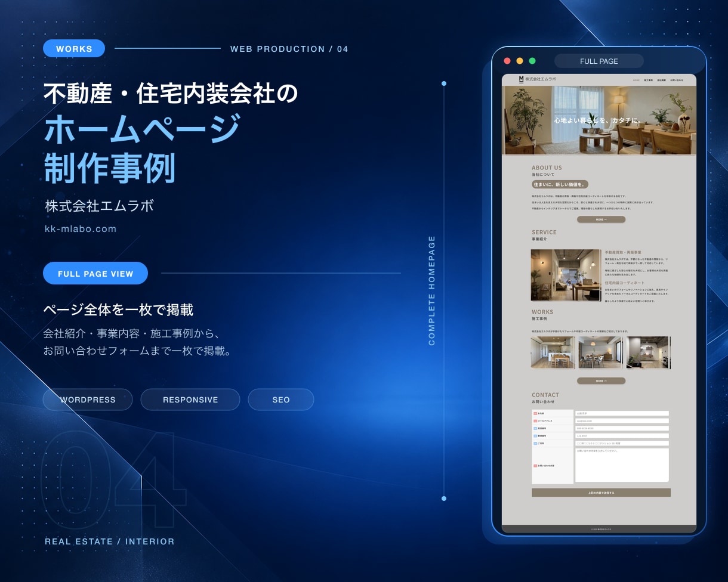This screenshot has width=728, height=582.
Task: Select the FULL PAGE tab label
Action: 599,61
